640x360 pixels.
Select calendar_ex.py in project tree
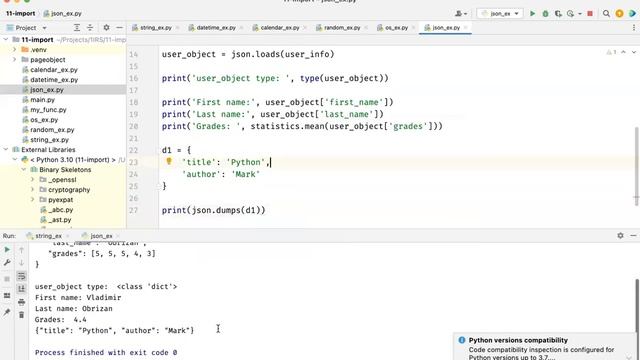[x=53, y=70]
